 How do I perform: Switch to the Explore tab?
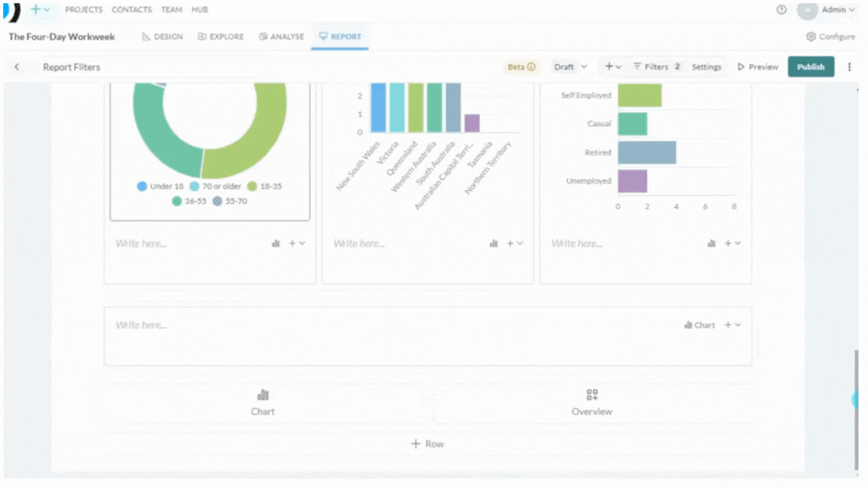[x=221, y=36]
